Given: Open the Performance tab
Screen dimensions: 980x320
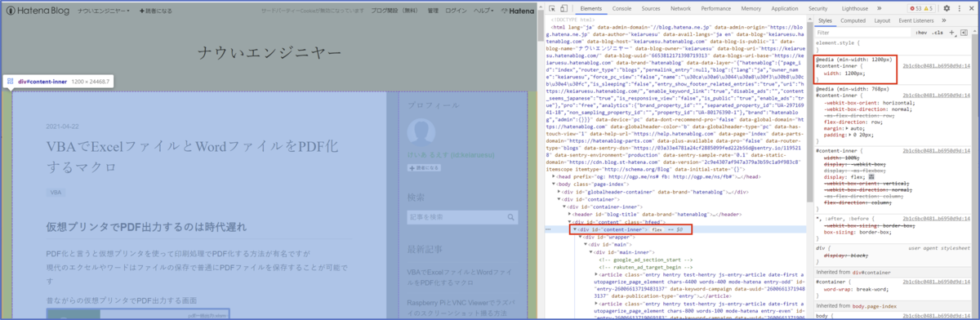Looking at the screenshot, I should (716, 8).
